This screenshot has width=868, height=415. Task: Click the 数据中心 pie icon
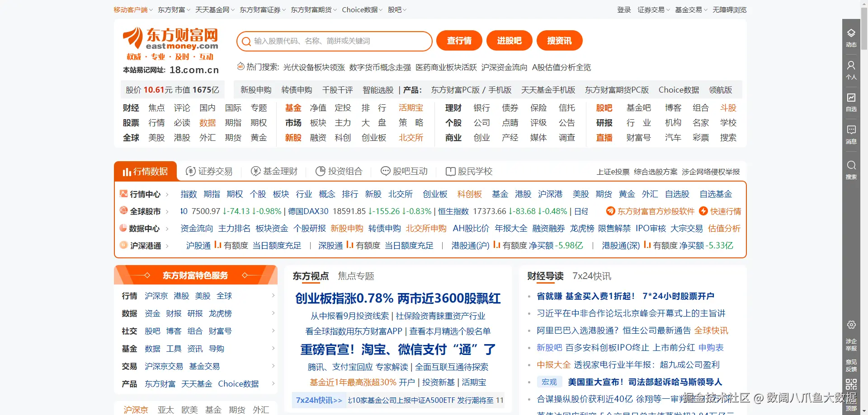click(123, 228)
